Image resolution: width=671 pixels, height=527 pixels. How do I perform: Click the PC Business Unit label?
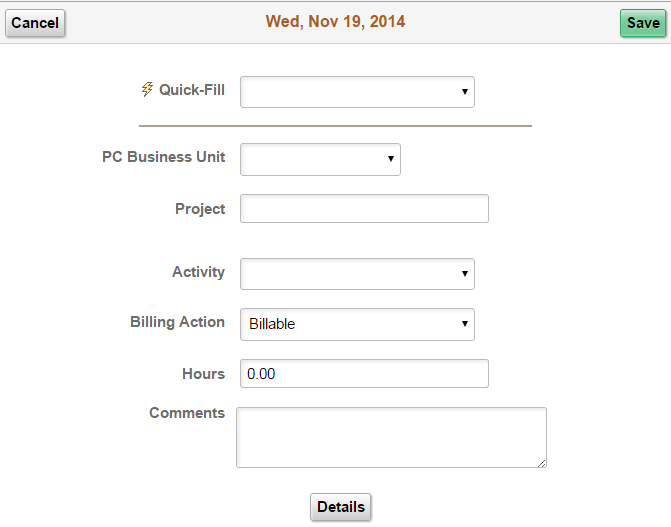click(x=163, y=157)
